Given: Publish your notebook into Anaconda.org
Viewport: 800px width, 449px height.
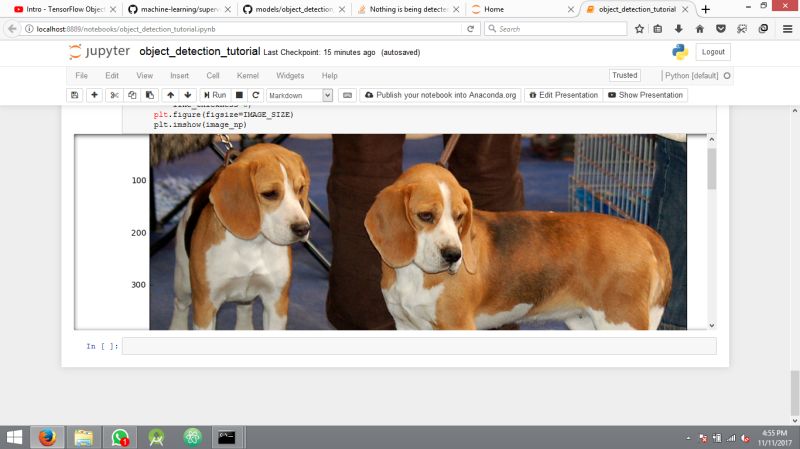Looking at the screenshot, I should (x=440, y=95).
